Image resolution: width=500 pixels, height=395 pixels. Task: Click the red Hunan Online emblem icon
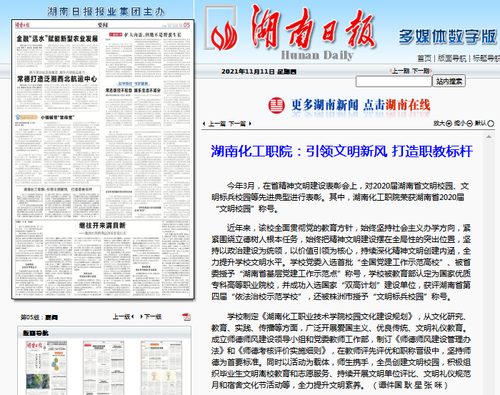coord(276,105)
